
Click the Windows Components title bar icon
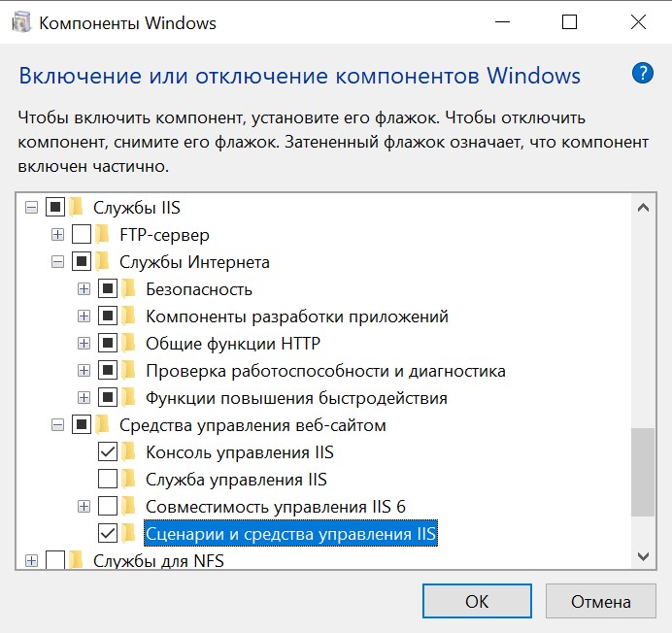coord(21,22)
